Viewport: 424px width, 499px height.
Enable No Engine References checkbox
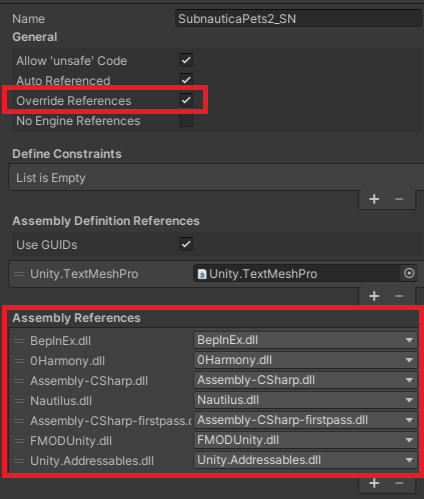(x=186, y=120)
